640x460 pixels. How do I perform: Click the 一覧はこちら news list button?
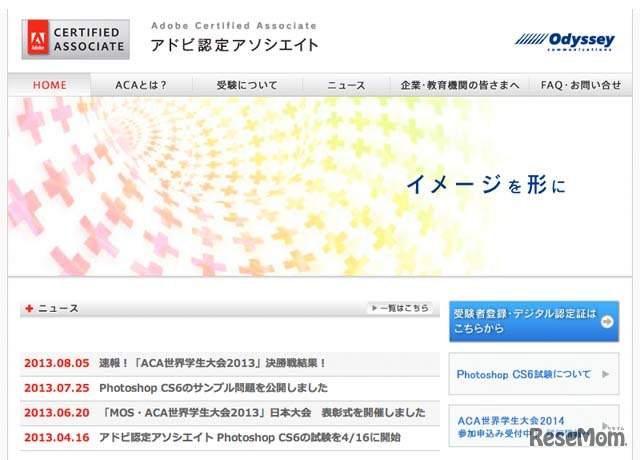click(x=400, y=308)
